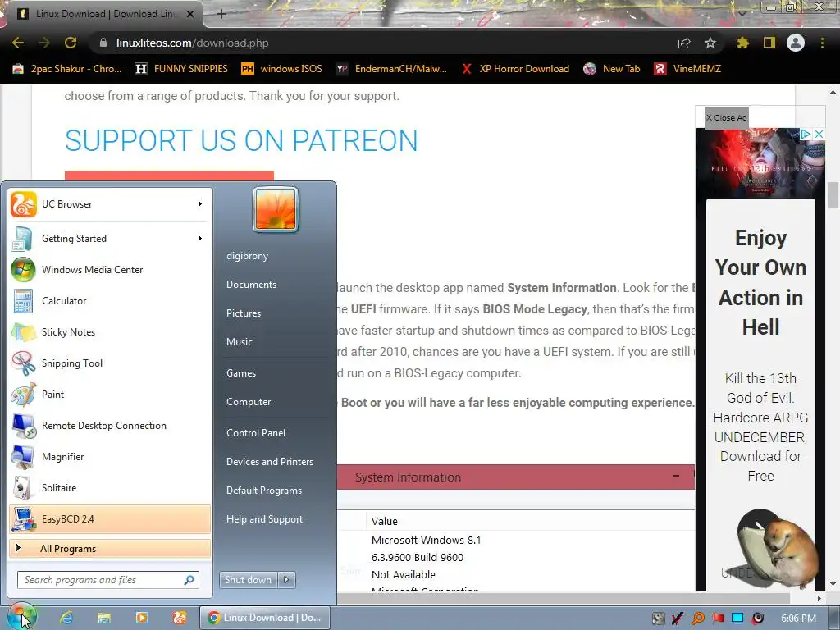This screenshot has height=630, width=840.
Task: Open Windows Explorer from taskbar
Action: (x=104, y=618)
